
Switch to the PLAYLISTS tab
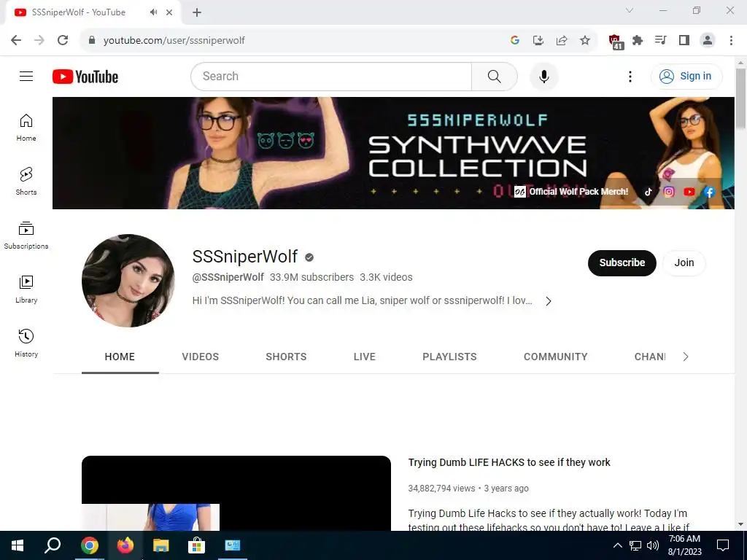(x=449, y=357)
